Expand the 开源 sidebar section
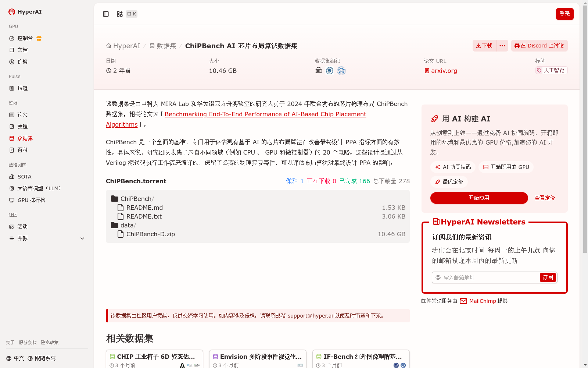The height and width of the screenshot is (368, 588). pyautogui.click(x=47, y=238)
